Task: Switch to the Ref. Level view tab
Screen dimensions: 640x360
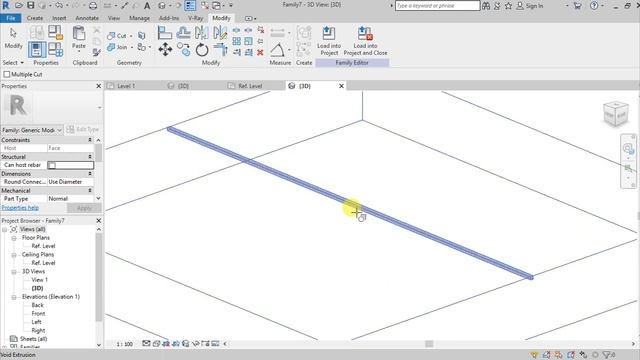Action: [250, 86]
